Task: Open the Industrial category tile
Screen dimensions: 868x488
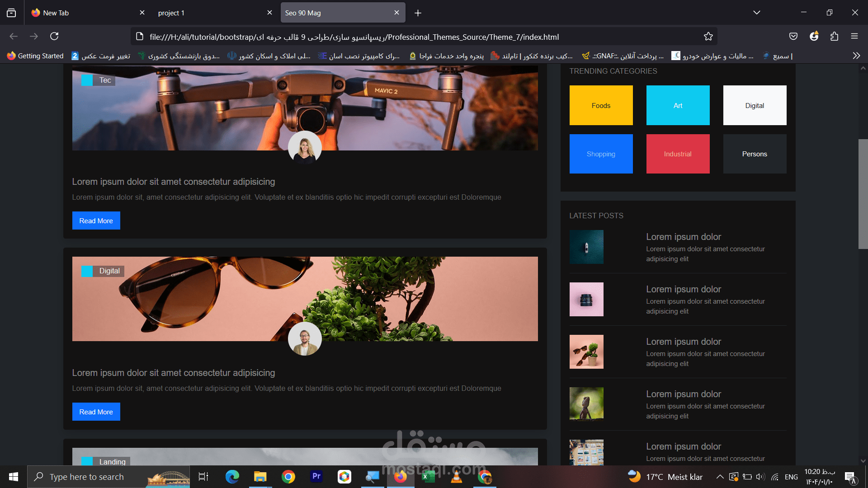Action: coord(678,154)
